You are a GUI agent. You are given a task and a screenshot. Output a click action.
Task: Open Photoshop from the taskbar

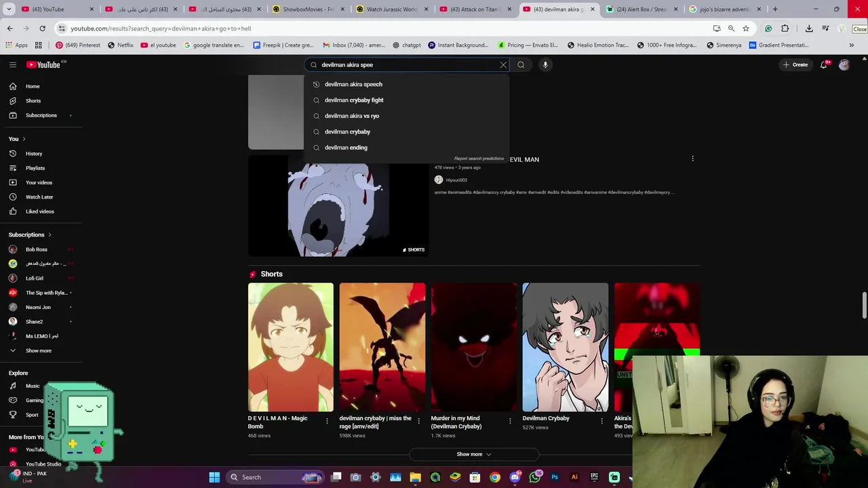coord(555,477)
